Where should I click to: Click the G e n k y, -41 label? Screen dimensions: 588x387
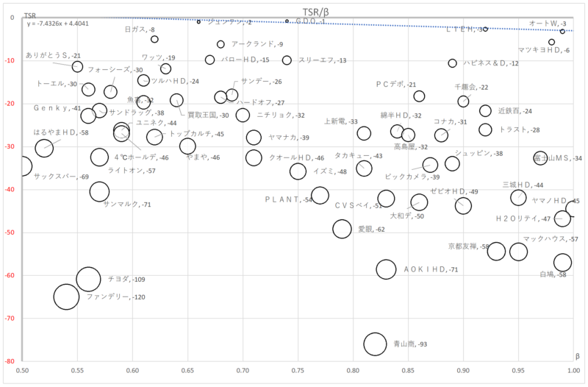(x=57, y=108)
